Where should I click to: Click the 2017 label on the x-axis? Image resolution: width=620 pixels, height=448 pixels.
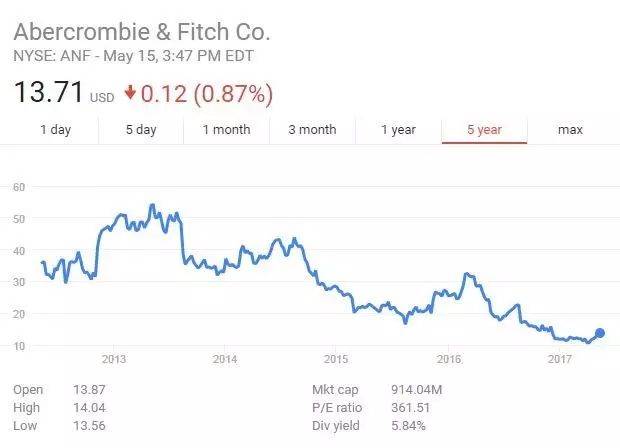(557, 359)
